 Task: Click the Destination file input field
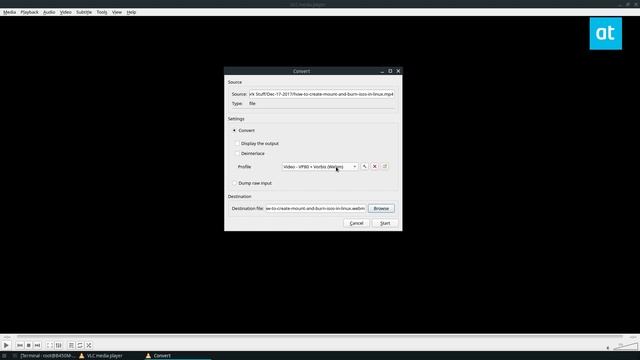[315, 208]
